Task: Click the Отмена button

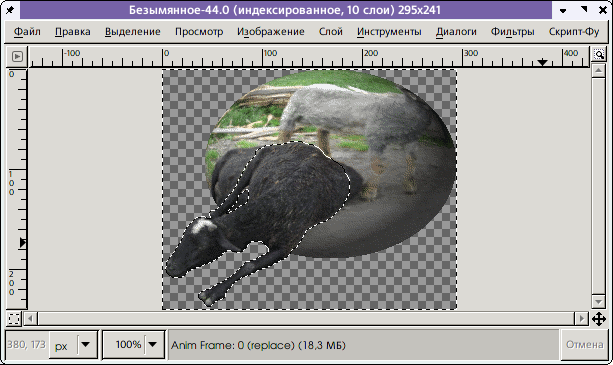Action: click(x=584, y=345)
